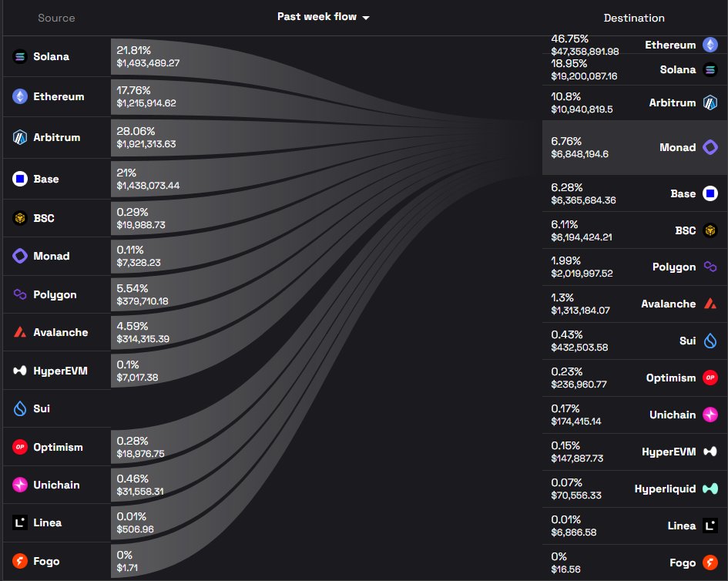Click the $432,503.58 Sui destination value
Screen dimensions: 728x581
click(579, 348)
